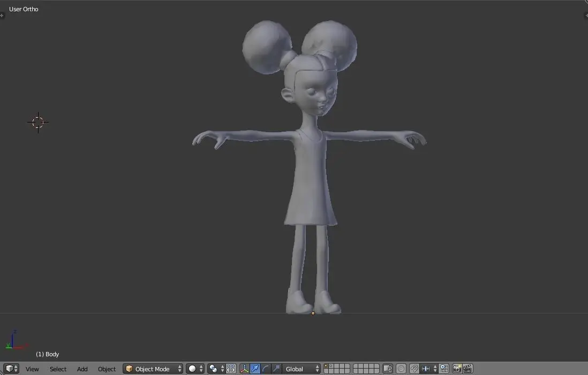
Task: Click the User Ortho view label
Action: [x=24, y=9]
